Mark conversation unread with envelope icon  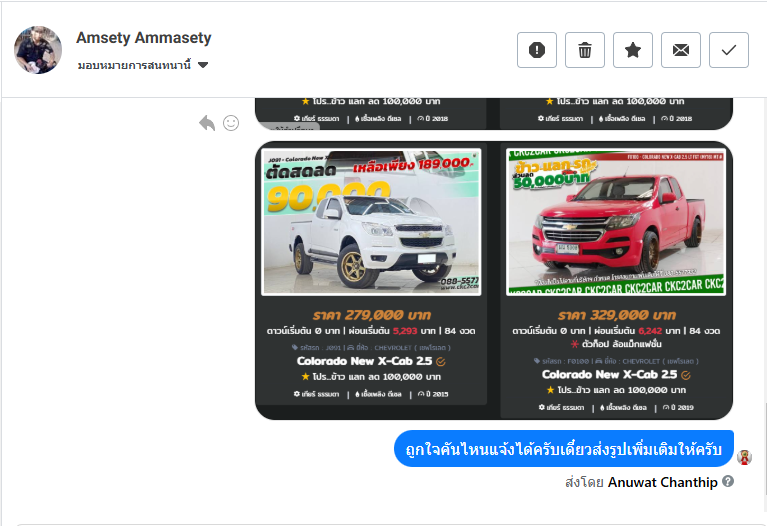coord(680,50)
